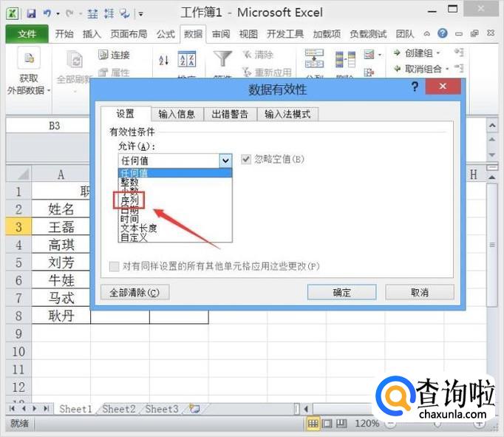Click the help question mark in dialog title
The width and height of the screenshot is (504, 437).
[415, 88]
